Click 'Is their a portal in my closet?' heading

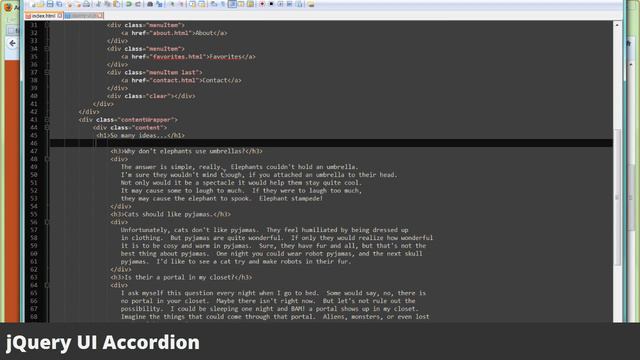pyautogui.click(x=180, y=278)
